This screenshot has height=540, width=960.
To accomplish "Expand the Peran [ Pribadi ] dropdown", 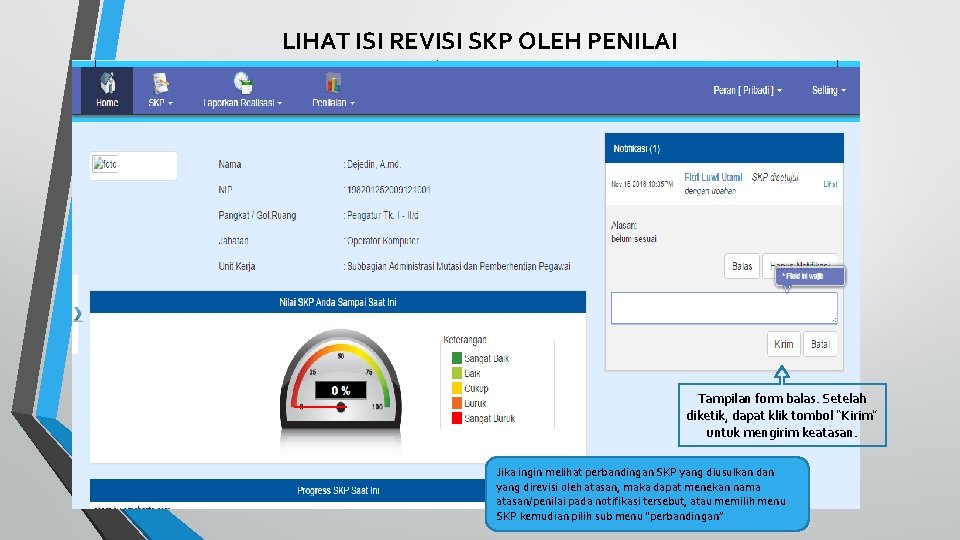I will [748, 90].
